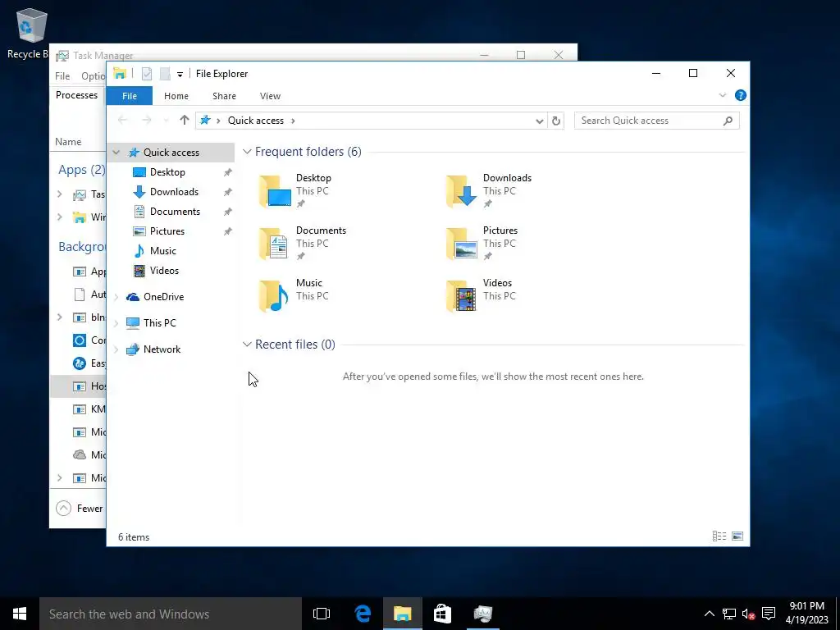
Task: Select Network in the navigation pane
Action: (x=162, y=349)
